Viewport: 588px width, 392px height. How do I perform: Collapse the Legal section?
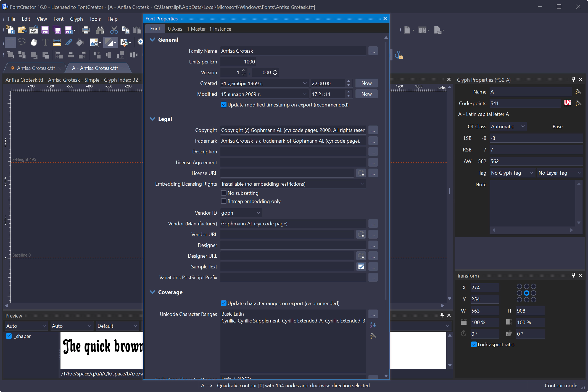[x=152, y=119]
